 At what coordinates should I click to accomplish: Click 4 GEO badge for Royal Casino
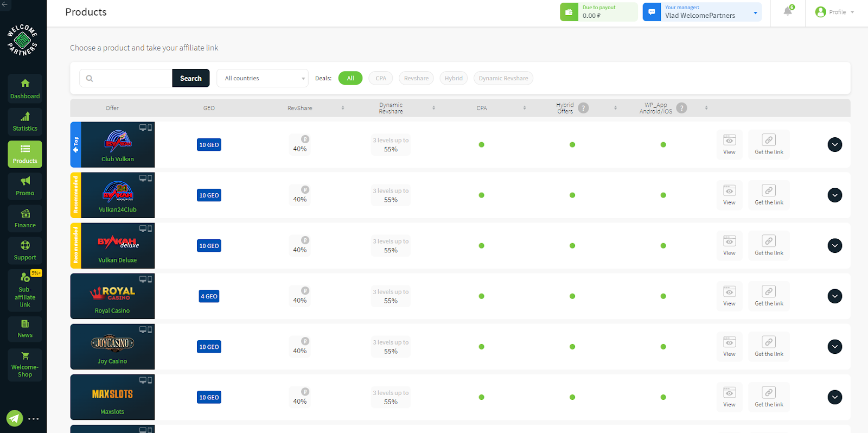click(209, 296)
